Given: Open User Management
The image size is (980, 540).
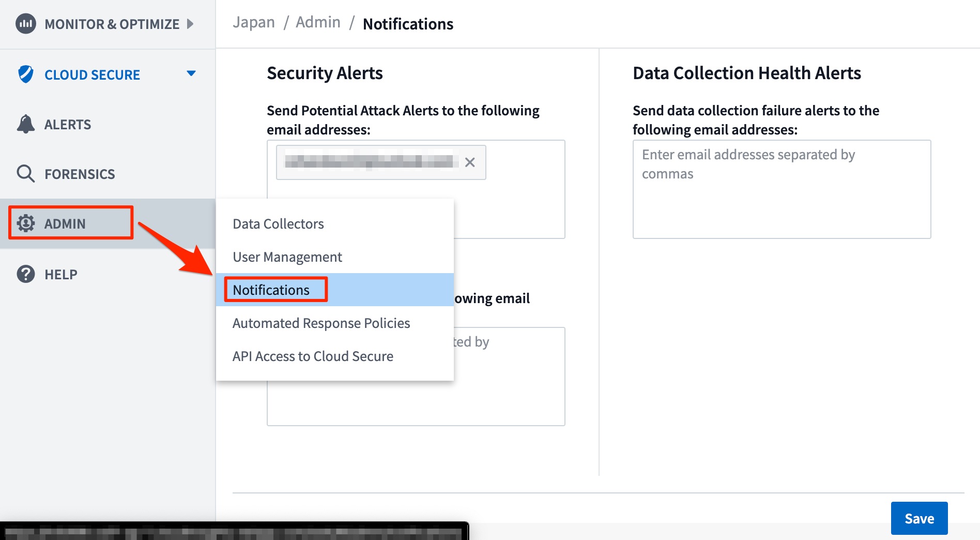Looking at the screenshot, I should (287, 257).
